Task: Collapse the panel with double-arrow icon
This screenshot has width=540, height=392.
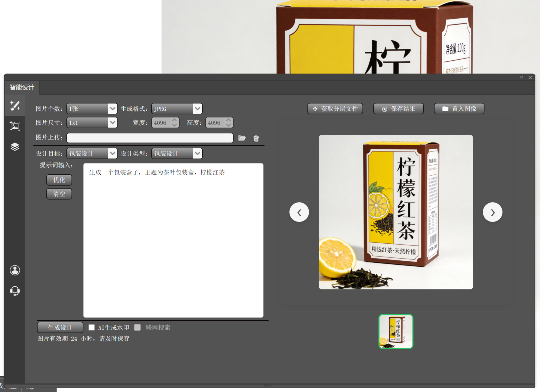Action: [521, 78]
